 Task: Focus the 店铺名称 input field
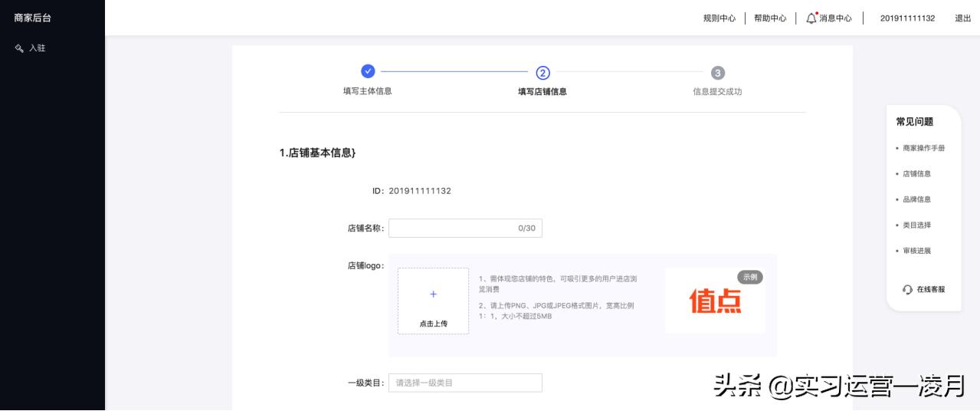pyautogui.click(x=465, y=228)
